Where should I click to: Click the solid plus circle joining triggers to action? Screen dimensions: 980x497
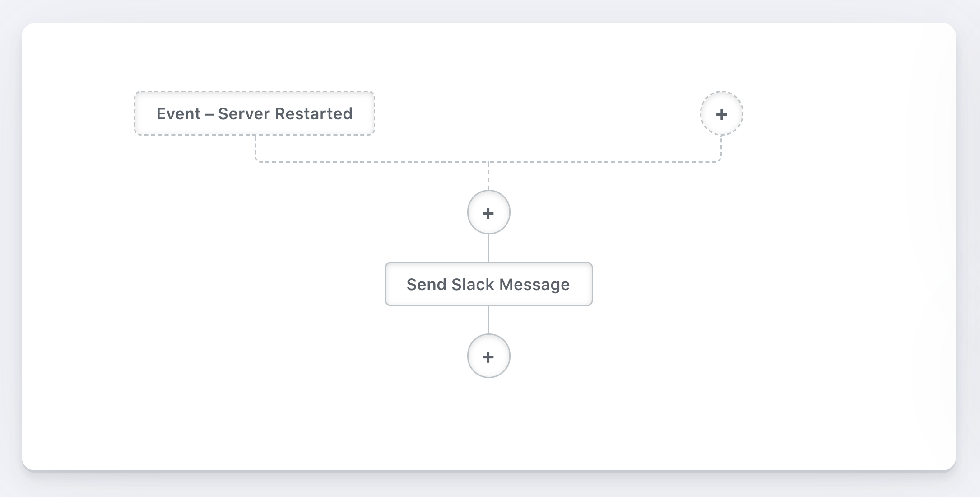pyautogui.click(x=488, y=212)
